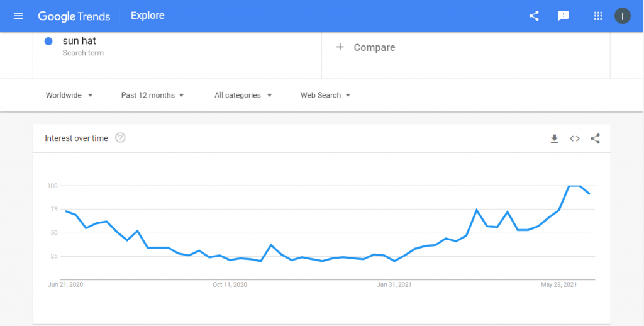Expand the Past 12 months dropdown
This screenshot has width=644, height=326.
click(x=153, y=95)
